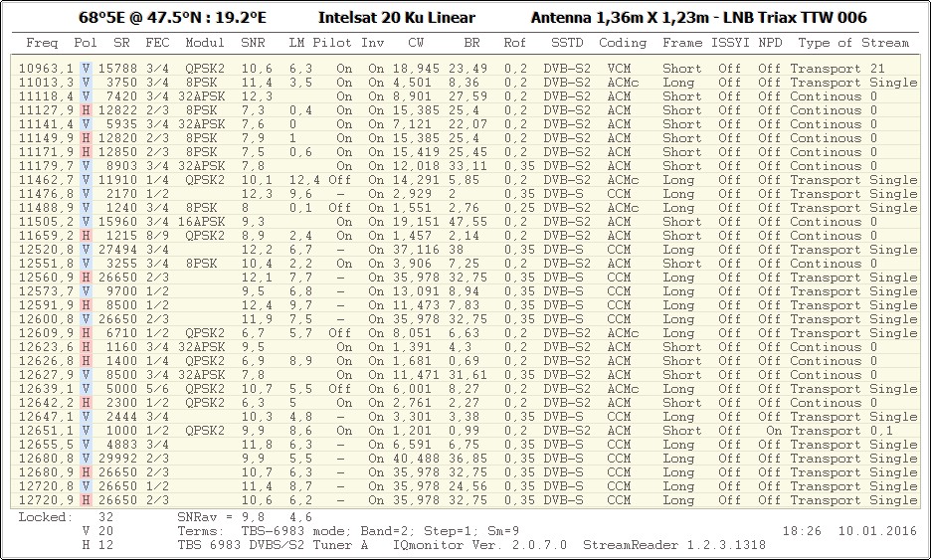Click the H polarization of row 11127,9

(87, 110)
